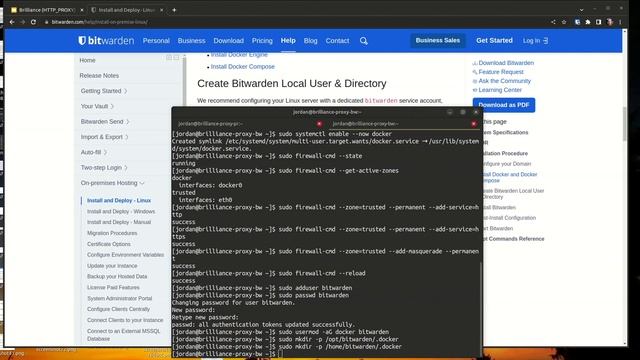Switch to the Brilliance browser tab

[x=46, y=10]
